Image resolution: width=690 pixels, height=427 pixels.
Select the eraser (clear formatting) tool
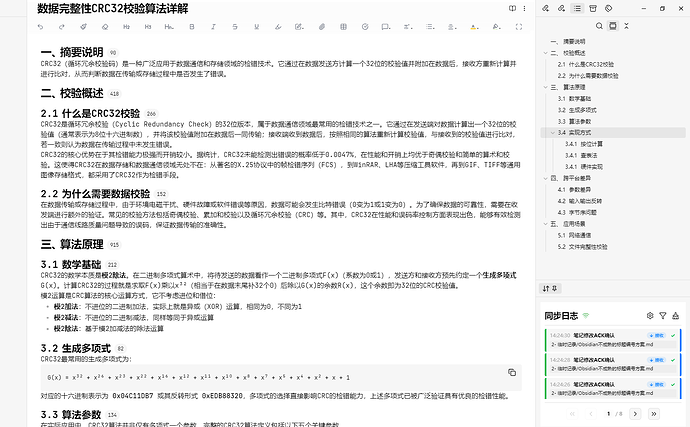[x=105, y=27]
